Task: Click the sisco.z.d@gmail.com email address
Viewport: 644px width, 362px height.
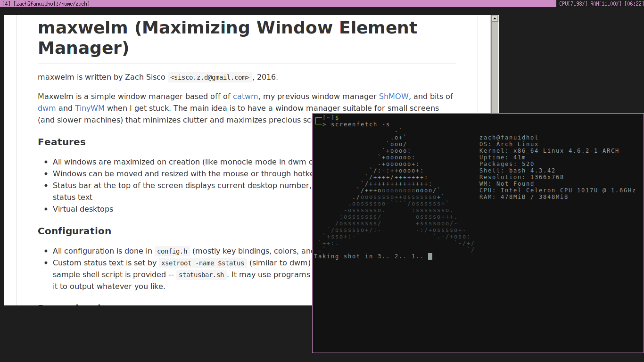Action: [x=210, y=77]
